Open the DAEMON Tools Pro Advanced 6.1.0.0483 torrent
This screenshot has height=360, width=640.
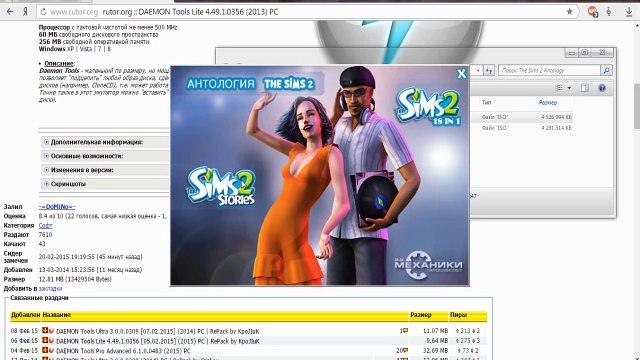click(123, 351)
